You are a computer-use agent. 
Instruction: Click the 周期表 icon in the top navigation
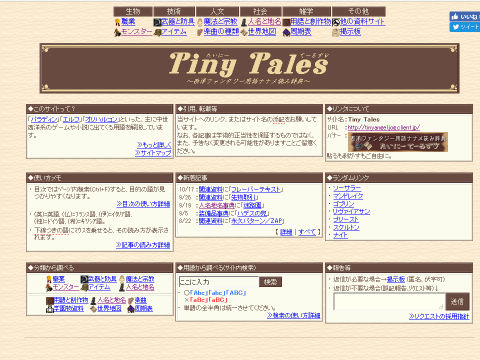coord(287,32)
